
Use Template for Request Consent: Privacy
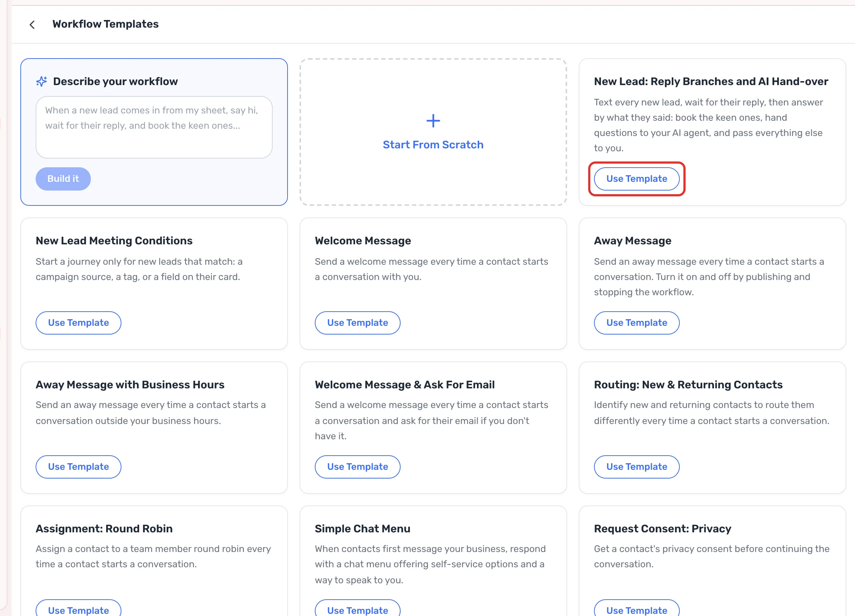(x=637, y=608)
